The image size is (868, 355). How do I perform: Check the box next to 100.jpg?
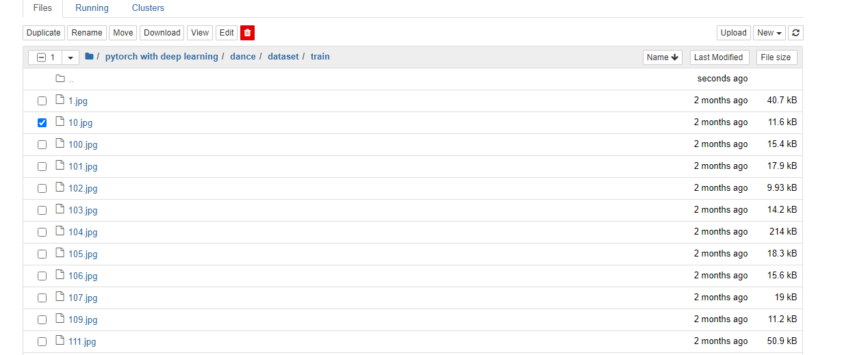[42, 145]
